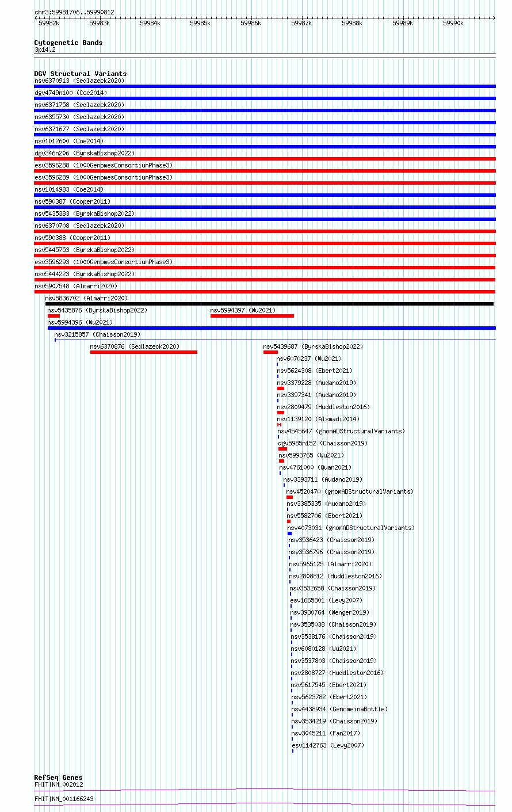
Task: Select variant dgv4749n100 (Coe2014) label
Action: (x=71, y=93)
